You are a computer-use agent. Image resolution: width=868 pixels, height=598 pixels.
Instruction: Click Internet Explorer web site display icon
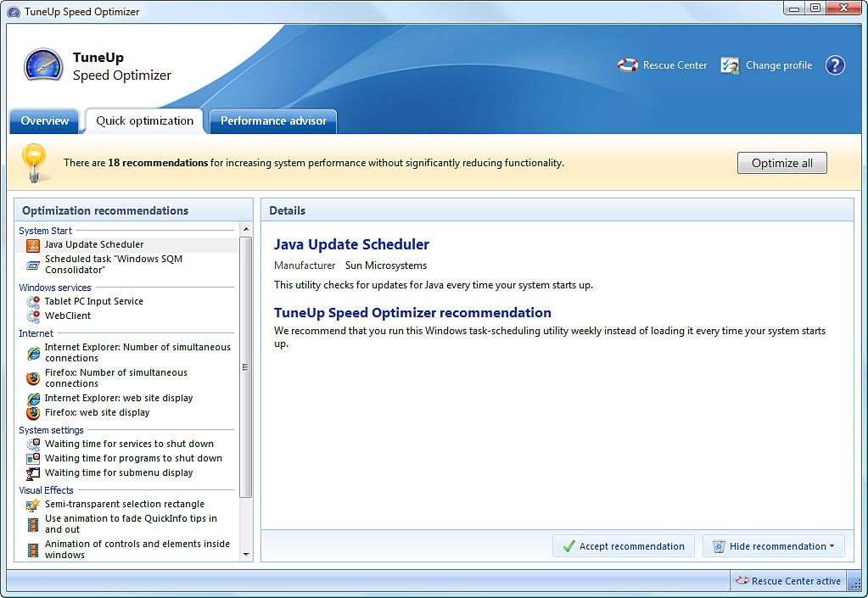click(x=33, y=399)
